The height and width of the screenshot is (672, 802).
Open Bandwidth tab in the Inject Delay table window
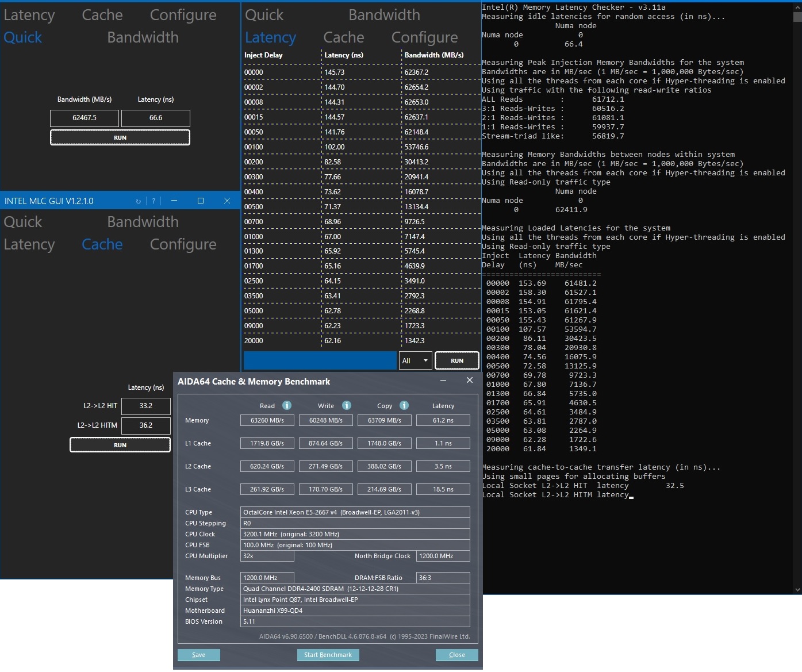pyautogui.click(x=384, y=15)
